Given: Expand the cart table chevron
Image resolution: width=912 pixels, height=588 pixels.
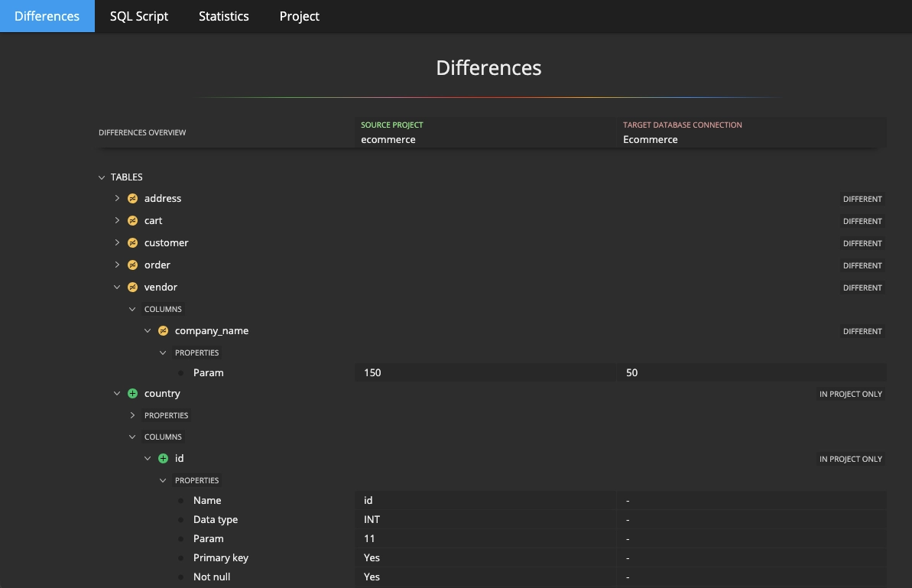Looking at the screenshot, I should point(117,221).
